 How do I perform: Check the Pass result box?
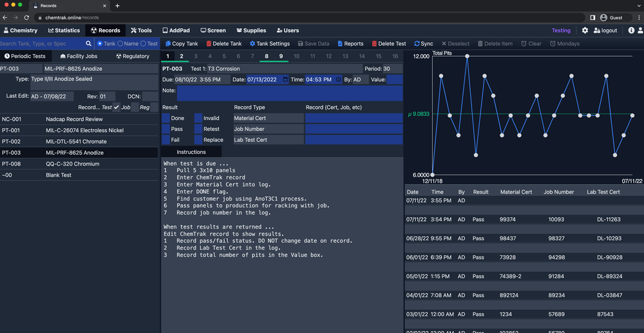[x=166, y=129]
